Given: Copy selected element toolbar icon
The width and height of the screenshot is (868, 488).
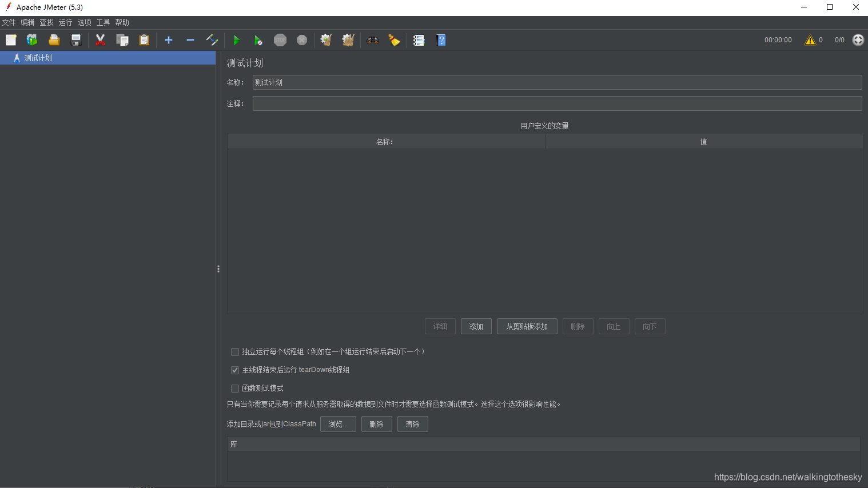Looking at the screenshot, I should pyautogui.click(x=122, y=40).
